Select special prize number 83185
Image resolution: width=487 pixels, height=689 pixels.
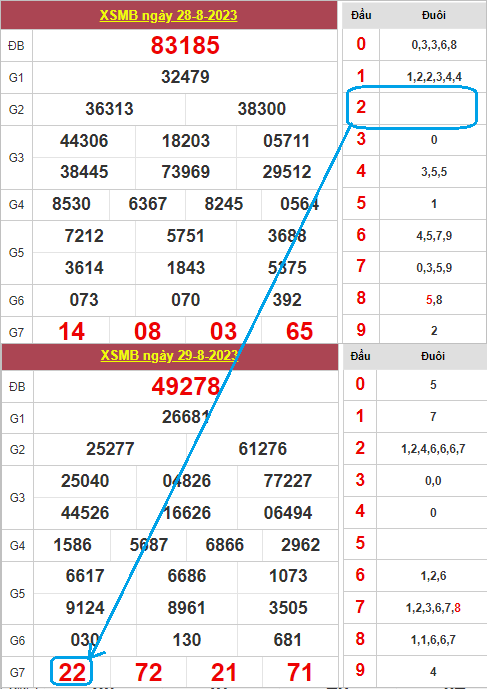point(185,45)
